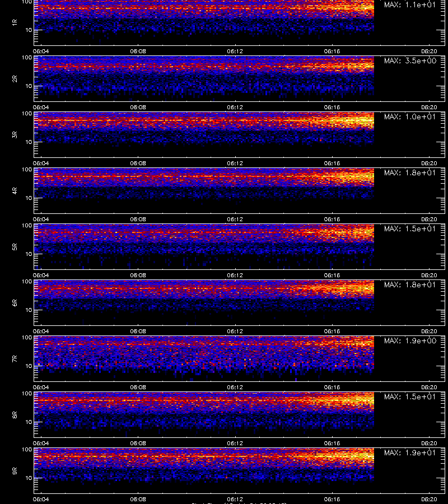
Task: Select the 06:04 time label under panel 3R
Action: coord(41,164)
